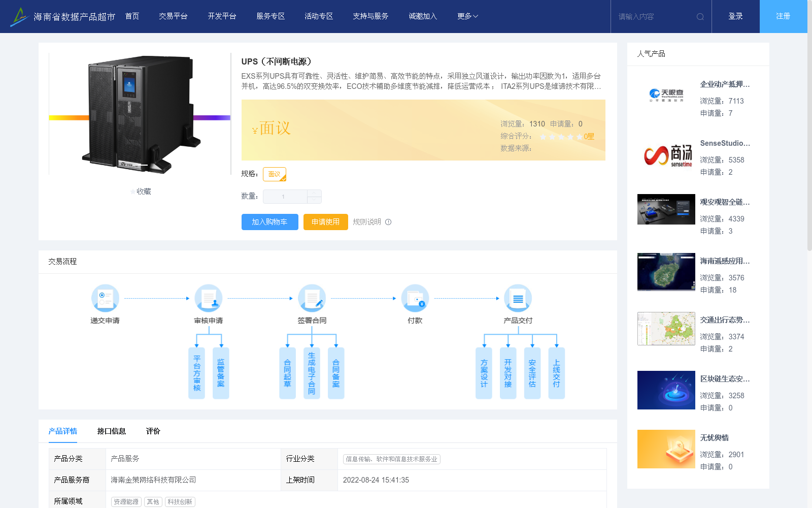This screenshot has height=508, width=812.
Task: Click the 规则说明 info circle icon
Action: (x=388, y=222)
